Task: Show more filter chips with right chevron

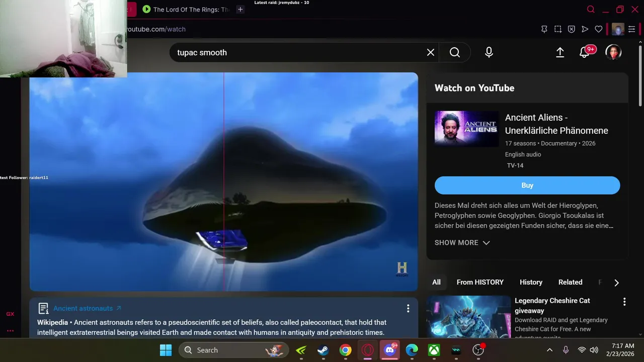Action: pos(616,283)
